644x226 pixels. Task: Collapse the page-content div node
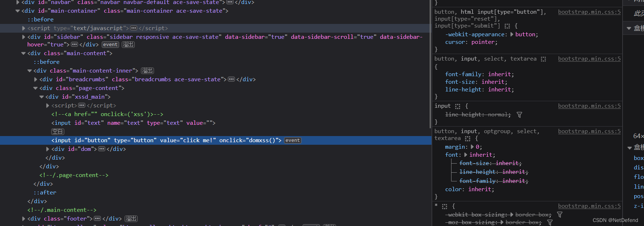36,88
